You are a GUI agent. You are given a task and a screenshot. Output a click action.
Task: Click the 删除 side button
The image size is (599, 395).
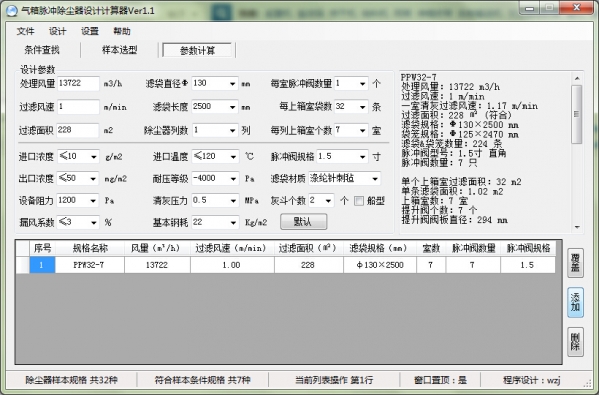[575, 342]
